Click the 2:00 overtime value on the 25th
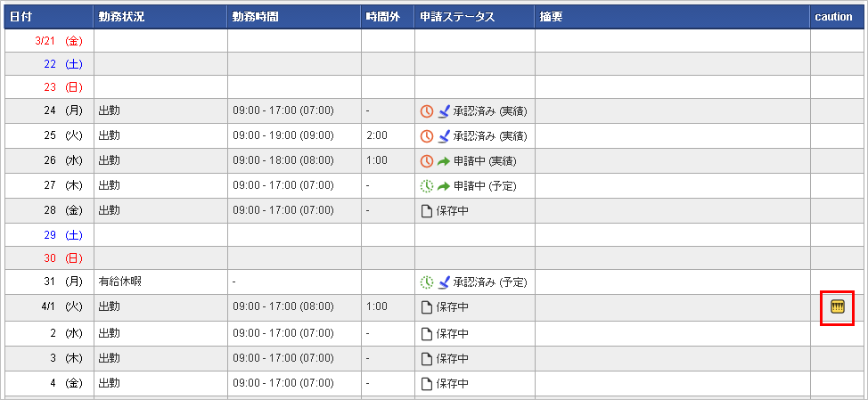Viewport: 868px width, 400px height. (x=376, y=135)
